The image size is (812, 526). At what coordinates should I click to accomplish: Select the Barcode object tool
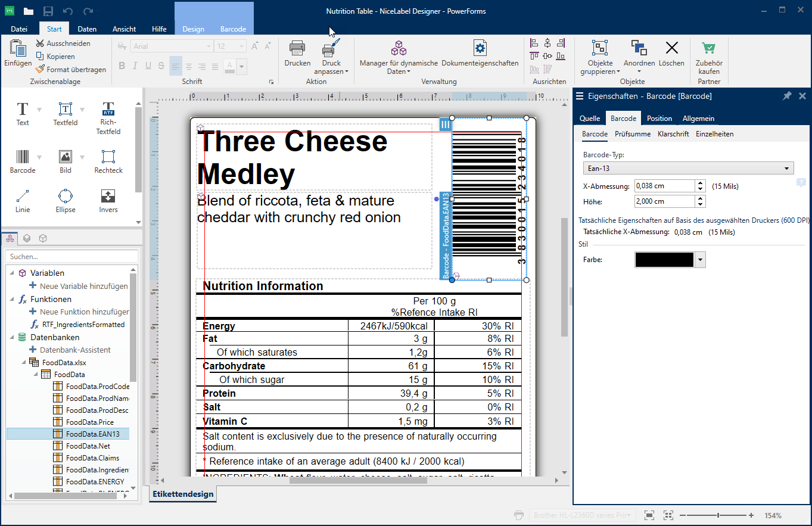(x=23, y=161)
